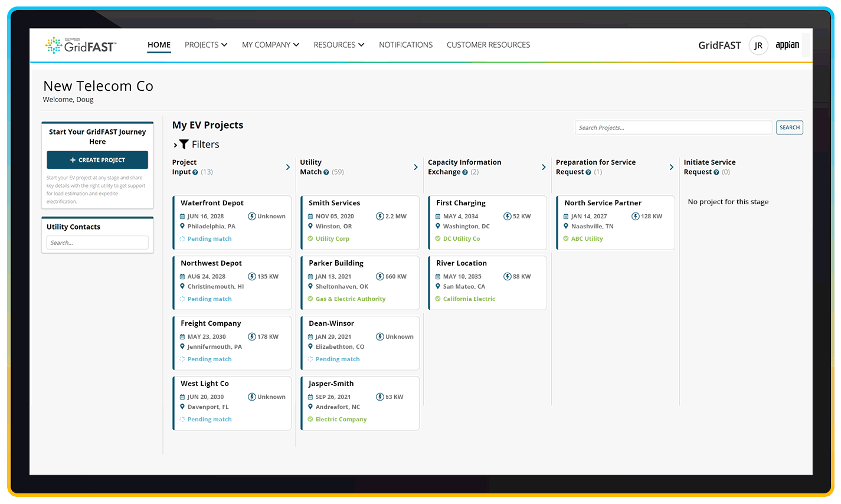Click the green check icon next to Electric Company
The image size is (841, 504).
click(310, 420)
